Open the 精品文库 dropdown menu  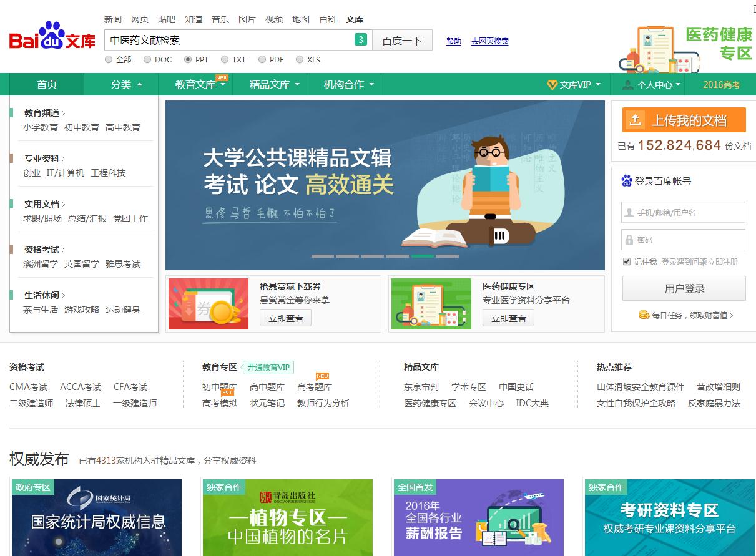pyautogui.click(x=274, y=85)
